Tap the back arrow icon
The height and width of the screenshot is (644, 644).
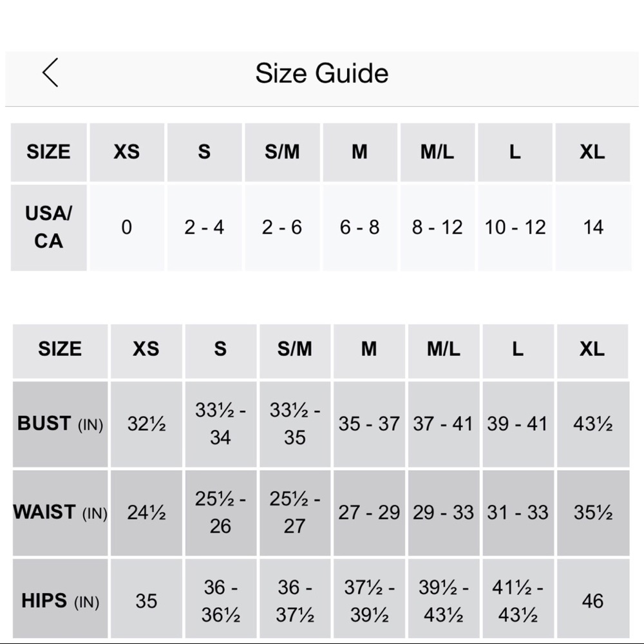click(x=50, y=73)
